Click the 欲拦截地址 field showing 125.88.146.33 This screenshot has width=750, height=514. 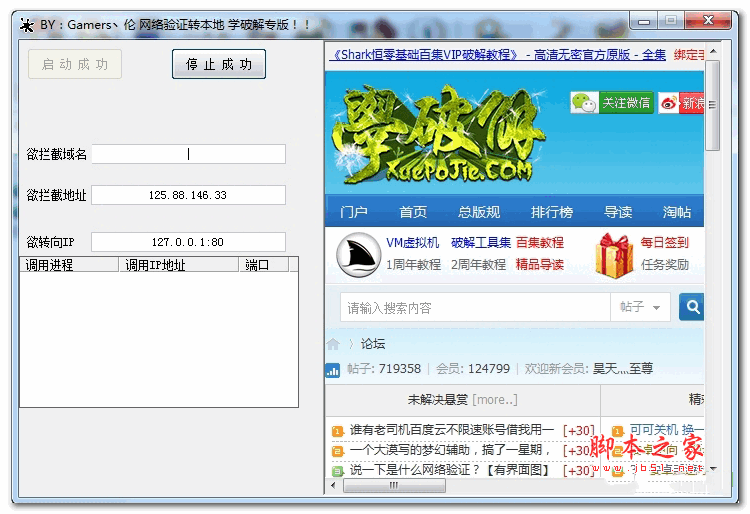tap(188, 195)
